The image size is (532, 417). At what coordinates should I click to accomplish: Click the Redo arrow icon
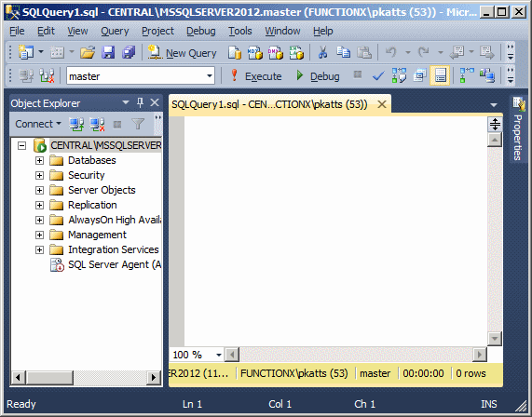click(424, 52)
